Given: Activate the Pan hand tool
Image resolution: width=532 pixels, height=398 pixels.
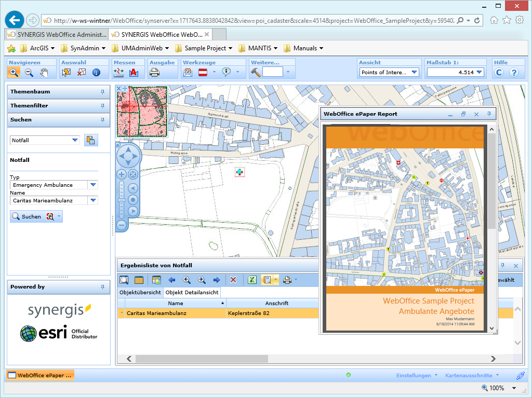Looking at the screenshot, I should click(44, 72).
